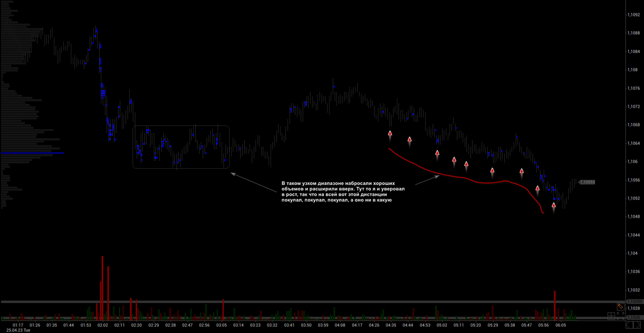Click the 1,1036 price axis label
This screenshot has width=644, height=333.
tap(633, 272)
